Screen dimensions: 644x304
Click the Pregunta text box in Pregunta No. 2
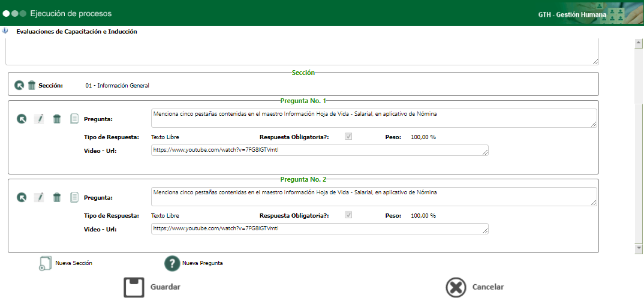click(374, 197)
